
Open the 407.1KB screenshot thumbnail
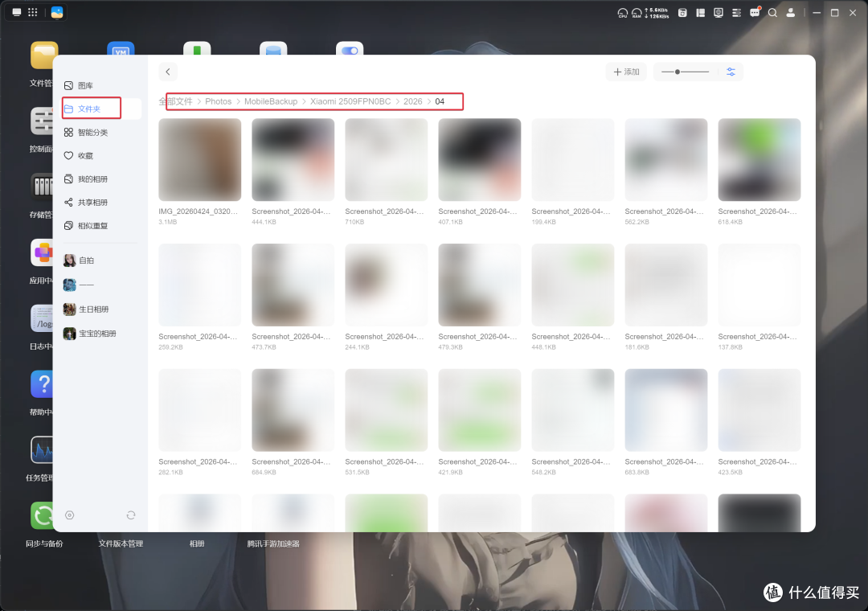click(x=479, y=159)
